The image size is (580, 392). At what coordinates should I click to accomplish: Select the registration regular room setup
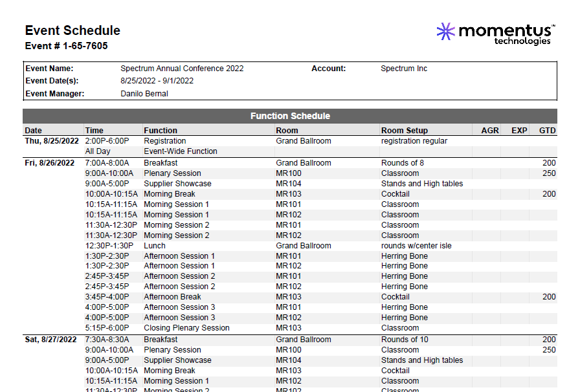(414, 141)
